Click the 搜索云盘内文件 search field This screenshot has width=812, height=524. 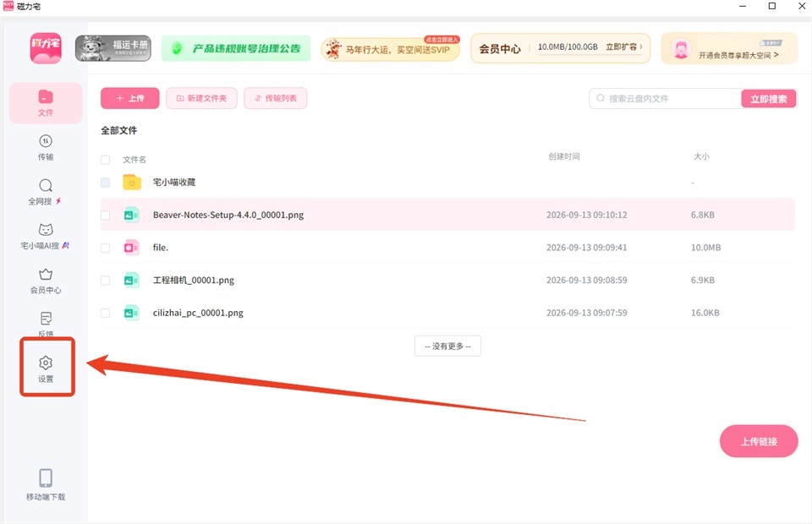(666, 98)
